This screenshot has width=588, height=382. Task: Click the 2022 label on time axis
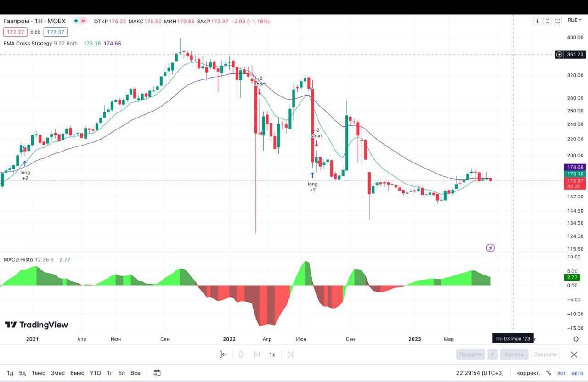(229, 339)
